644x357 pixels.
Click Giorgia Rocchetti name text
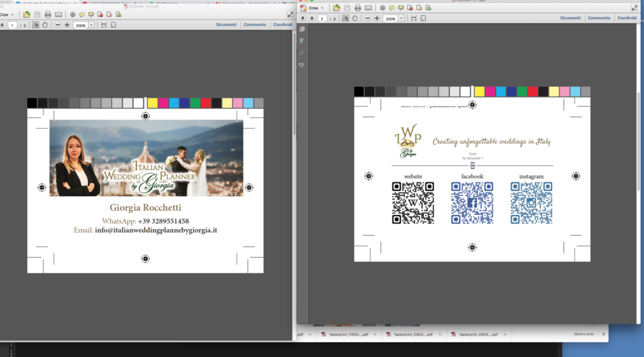[x=145, y=207]
